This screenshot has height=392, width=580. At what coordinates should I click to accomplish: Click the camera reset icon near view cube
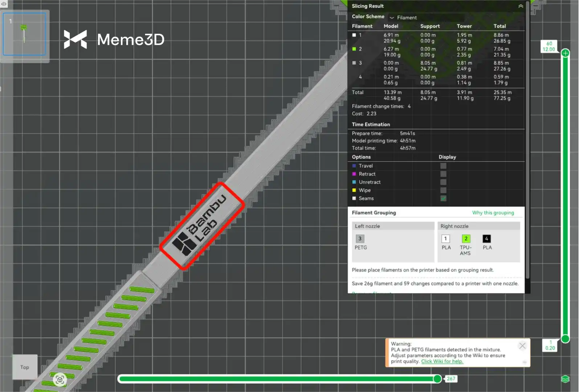point(60,380)
